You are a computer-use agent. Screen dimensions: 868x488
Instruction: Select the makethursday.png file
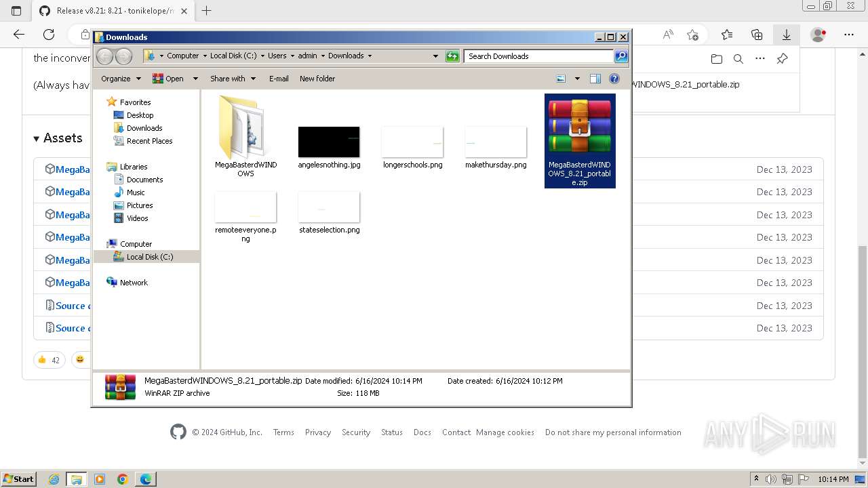point(496,142)
